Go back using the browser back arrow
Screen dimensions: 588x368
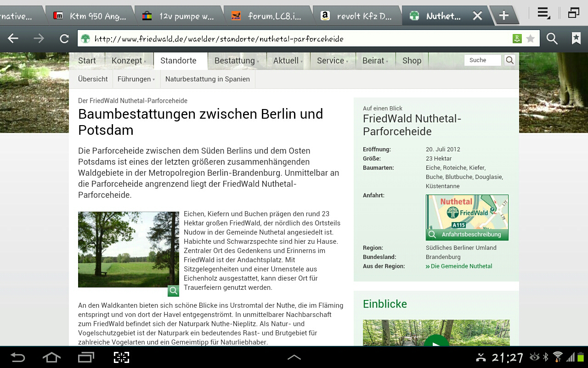coord(13,39)
